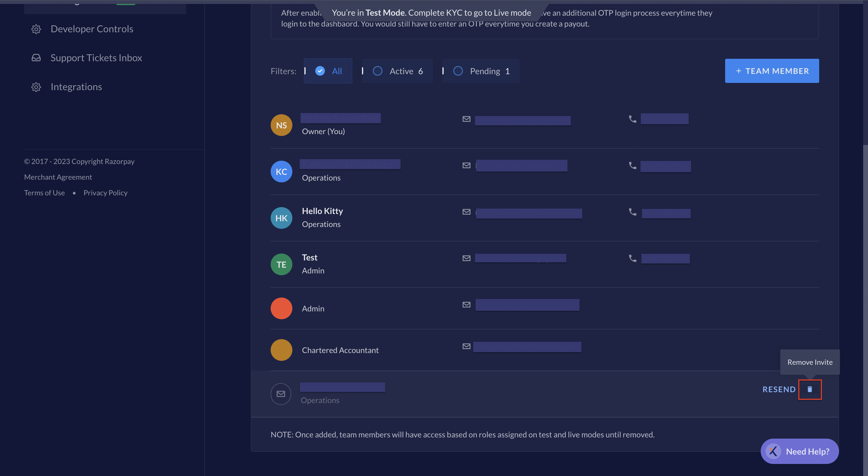Select the Pending filter radio
The image size is (868, 476).
pos(458,71)
